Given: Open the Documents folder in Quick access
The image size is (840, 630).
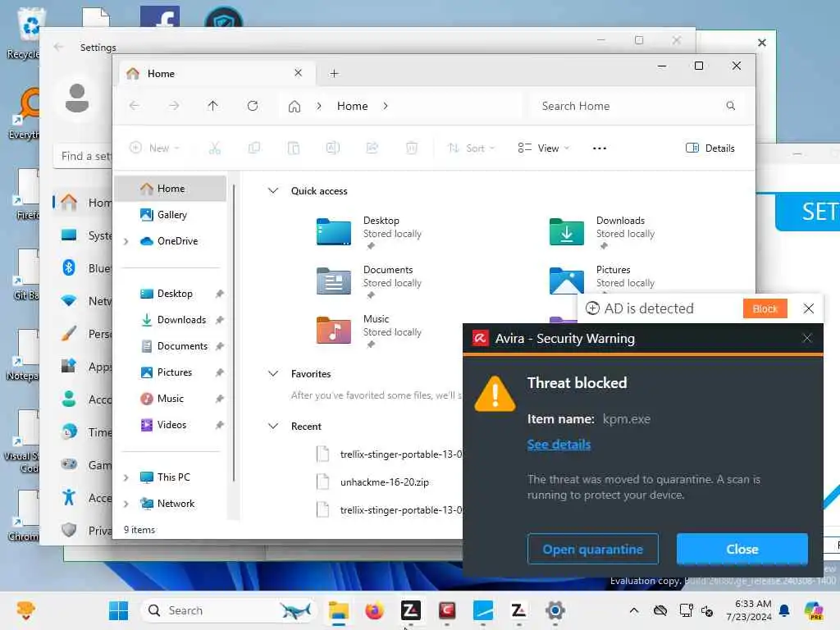Looking at the screenshot, I should tap(333, 281).
